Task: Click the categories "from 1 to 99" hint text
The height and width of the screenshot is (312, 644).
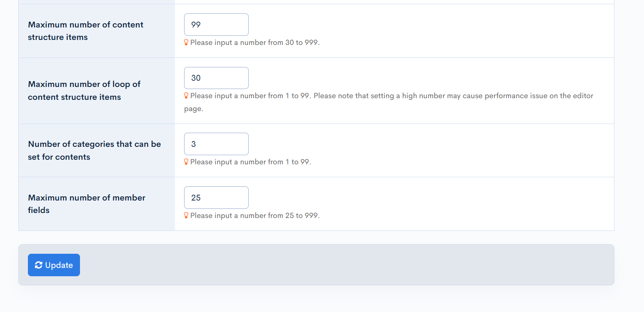Action: [251, 162]
